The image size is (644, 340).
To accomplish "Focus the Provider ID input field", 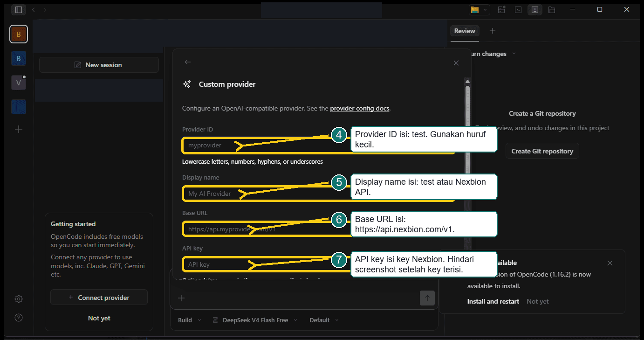I will coord(318,146).
